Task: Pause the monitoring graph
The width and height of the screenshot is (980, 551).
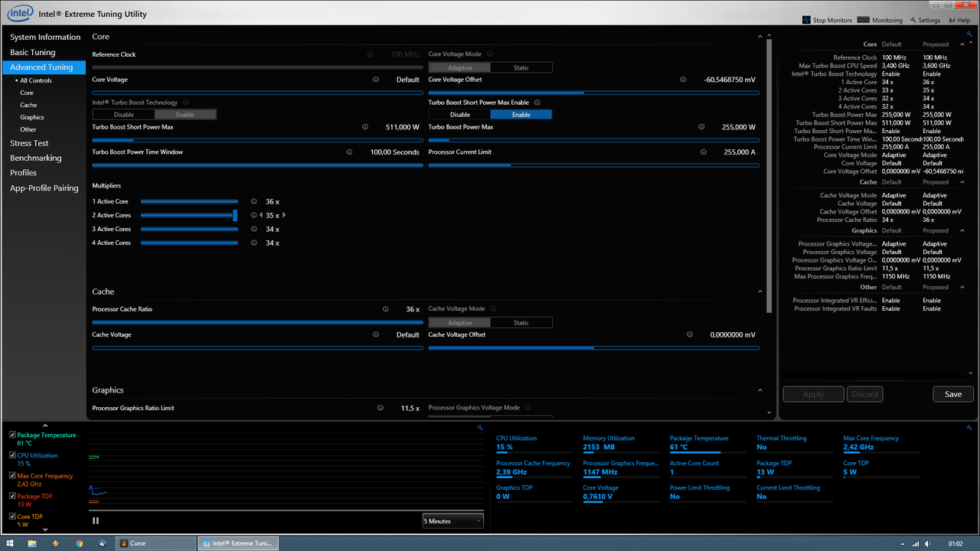Action: click(x=96, y=521)
